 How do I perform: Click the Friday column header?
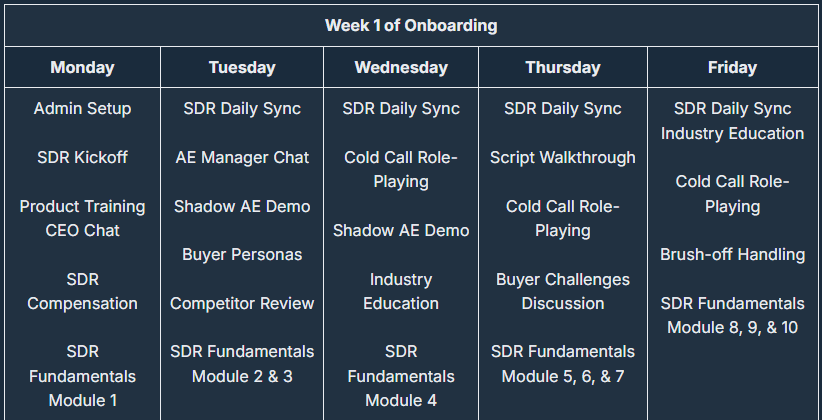[x=732, y=68]
